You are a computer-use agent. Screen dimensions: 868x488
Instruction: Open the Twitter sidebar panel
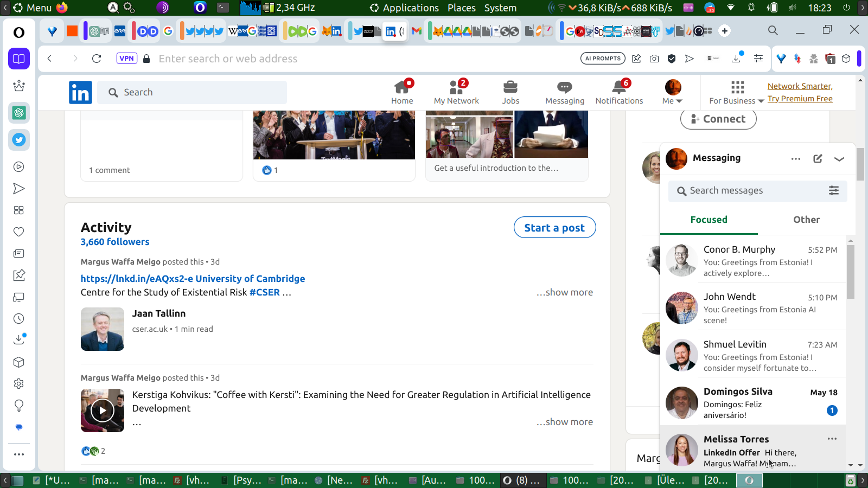coord(19,140)
